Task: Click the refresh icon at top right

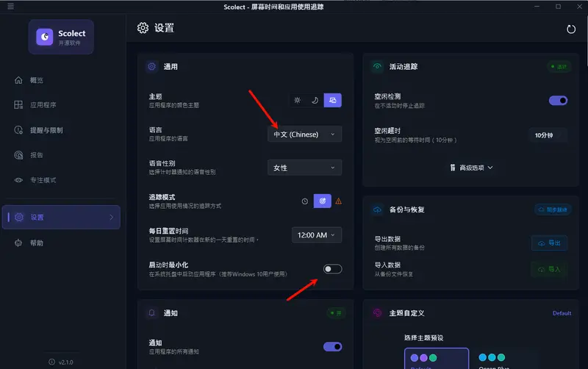Action: [571, 29]
